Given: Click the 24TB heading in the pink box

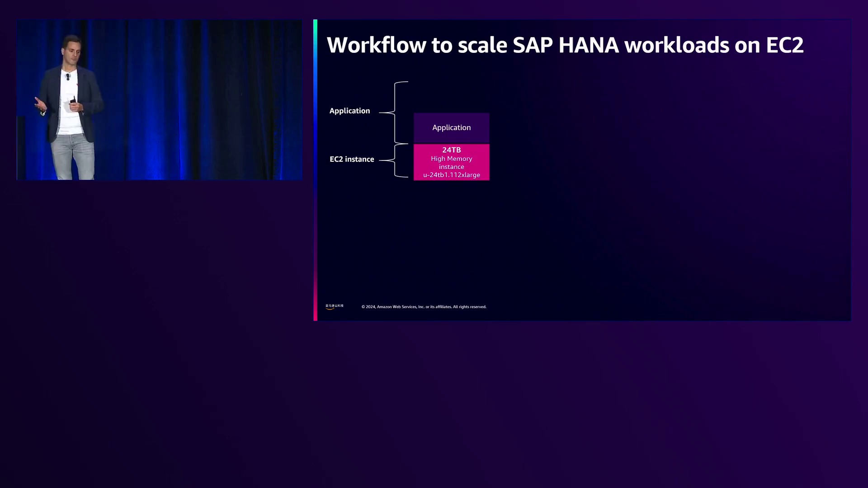Looking at the screenshot, I should tap(452, 150).
